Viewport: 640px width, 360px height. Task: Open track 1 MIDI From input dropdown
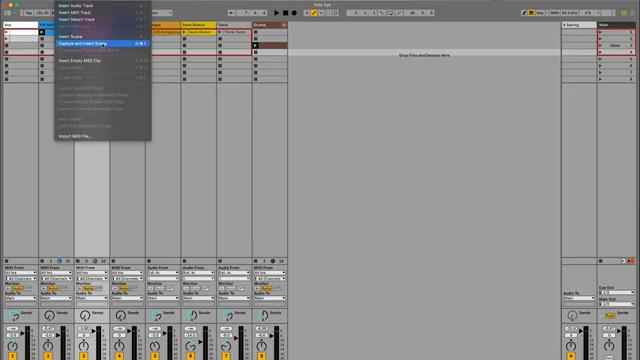click(x=20, y=273)
